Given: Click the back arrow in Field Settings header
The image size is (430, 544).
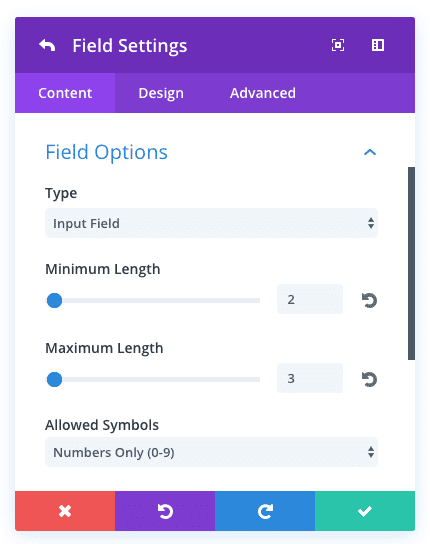Looking at the screenshot, I should 47,45.
